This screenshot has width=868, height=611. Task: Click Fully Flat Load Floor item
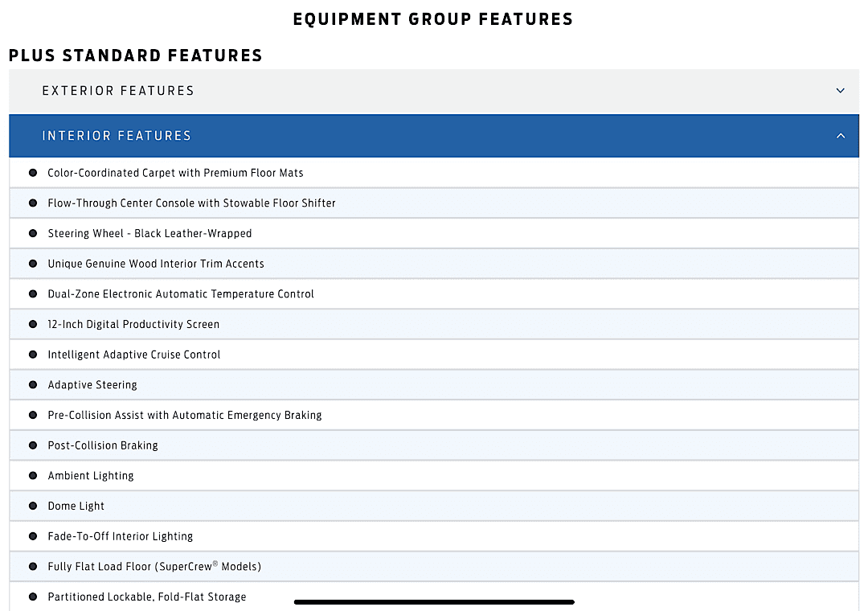click(154, 567)
